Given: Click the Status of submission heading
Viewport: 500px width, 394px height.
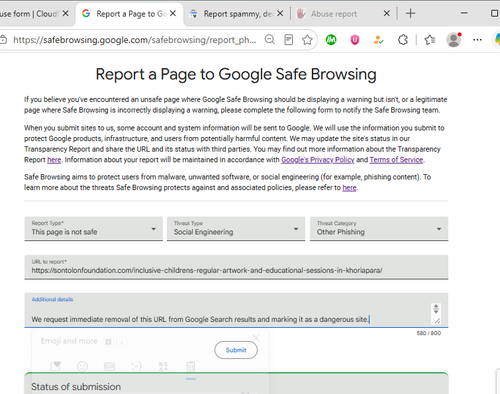Looking at the screenshot, I should coord(76,387).
